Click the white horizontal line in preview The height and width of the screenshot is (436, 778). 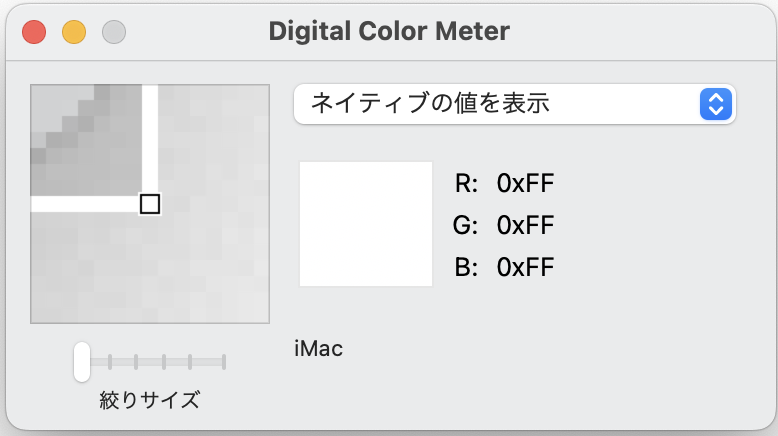pyautogui.click(x=85, y=204)
